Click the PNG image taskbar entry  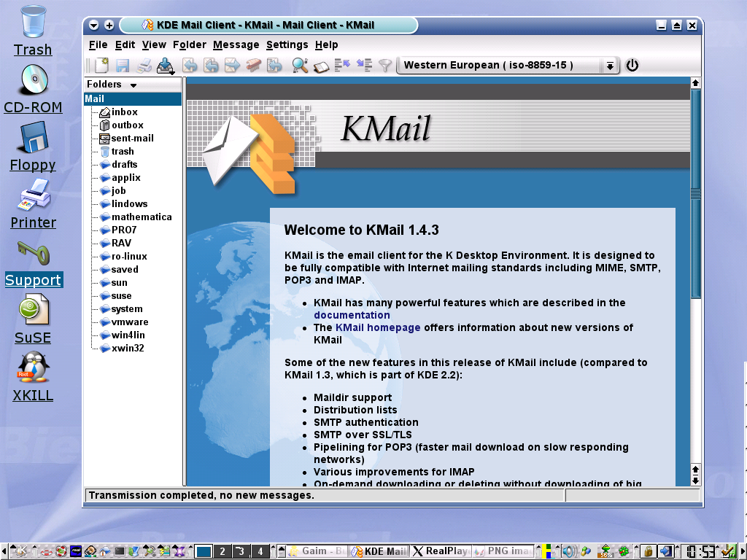pos(503,551)
